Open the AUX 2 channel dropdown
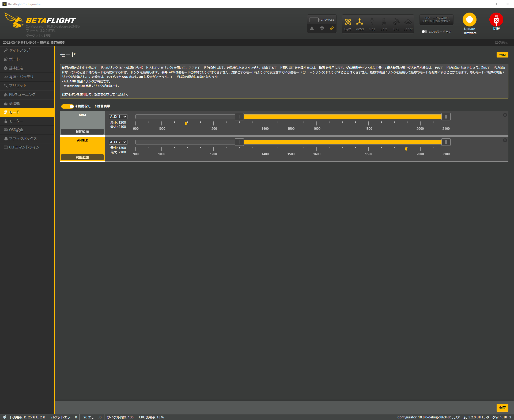 click(118, 142)
